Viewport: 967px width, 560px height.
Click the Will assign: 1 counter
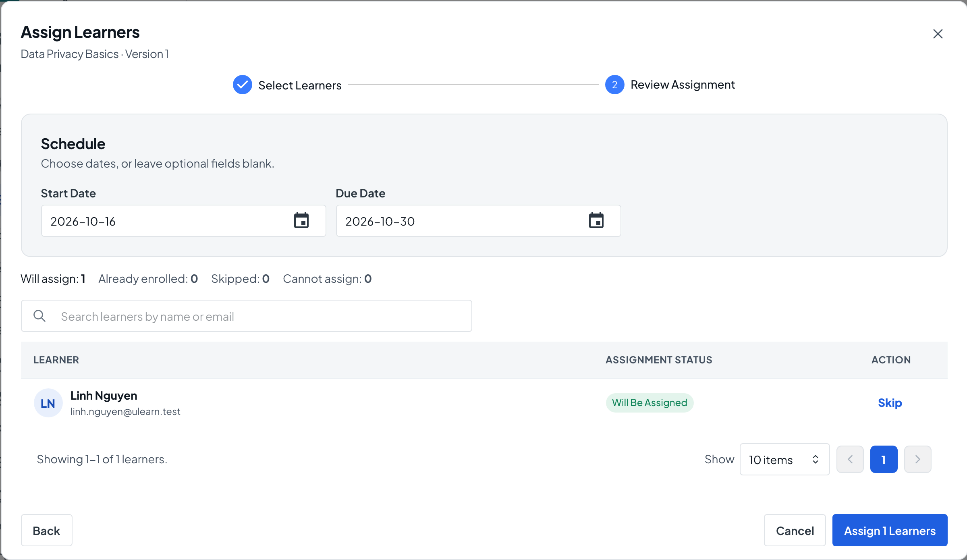[x=53, y=279]
